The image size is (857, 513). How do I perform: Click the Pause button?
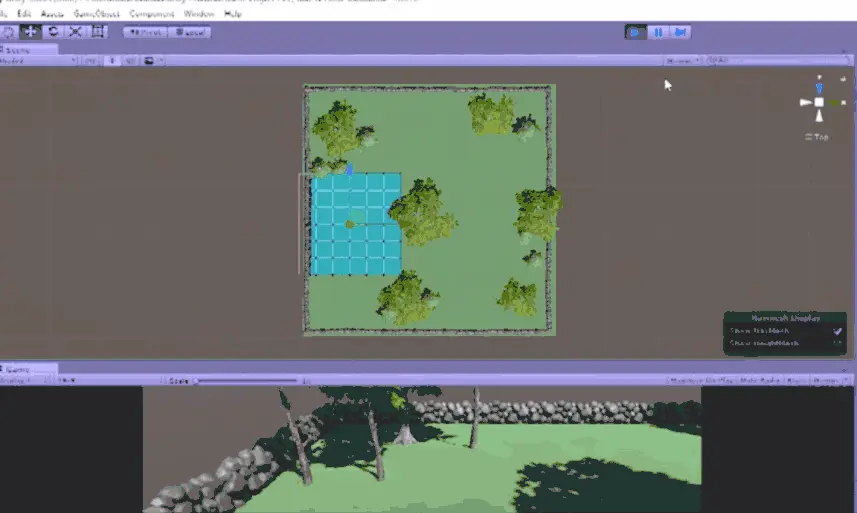(x=658, y=32)
